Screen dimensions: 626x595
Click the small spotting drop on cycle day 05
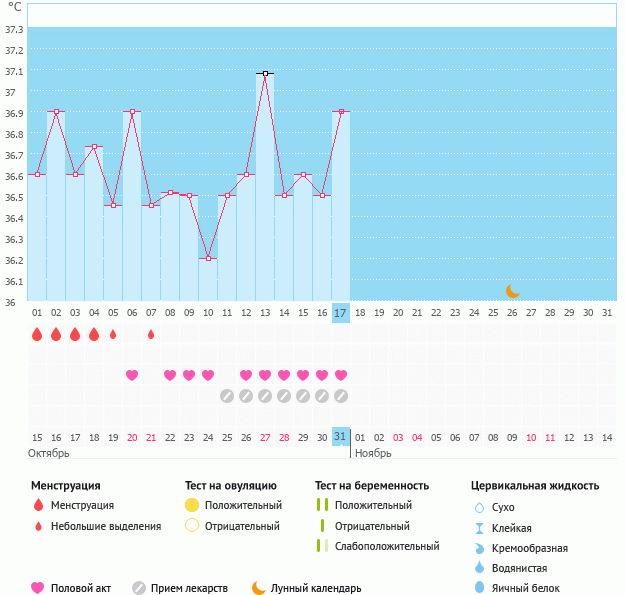[113, 334]
